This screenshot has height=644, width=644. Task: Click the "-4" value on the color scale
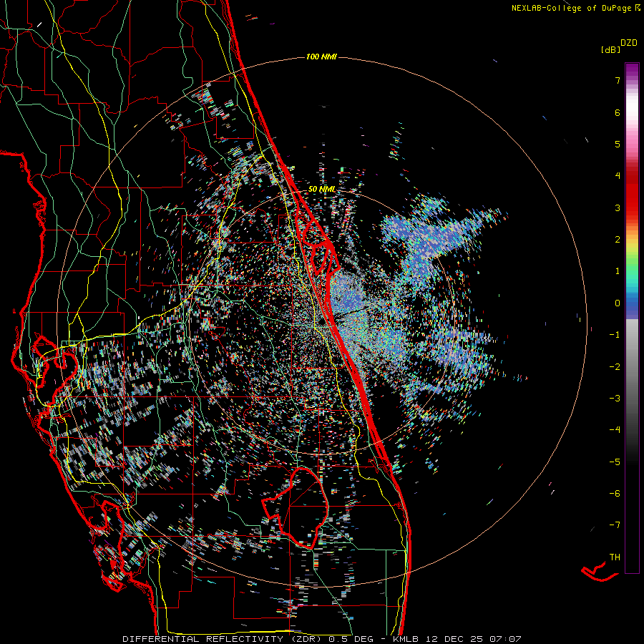click(x=615, y=430)
